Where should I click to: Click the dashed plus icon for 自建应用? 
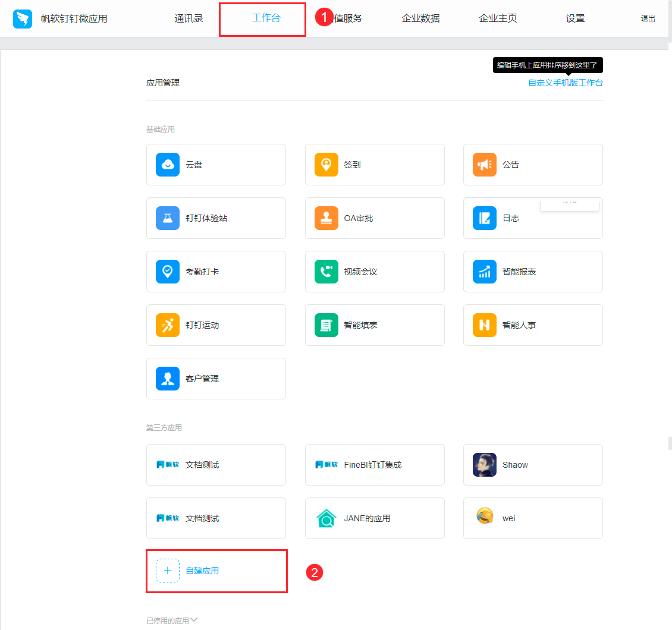(x=168, y=571)
